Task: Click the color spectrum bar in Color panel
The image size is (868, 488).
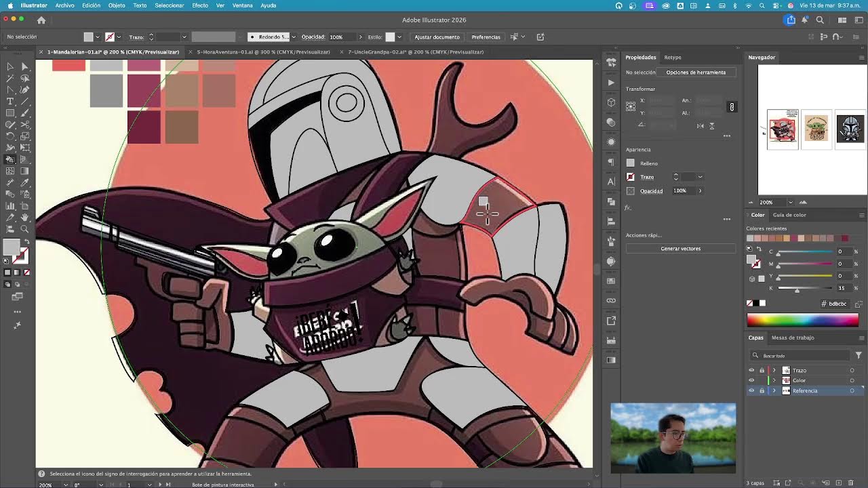Action: (802, 320)
